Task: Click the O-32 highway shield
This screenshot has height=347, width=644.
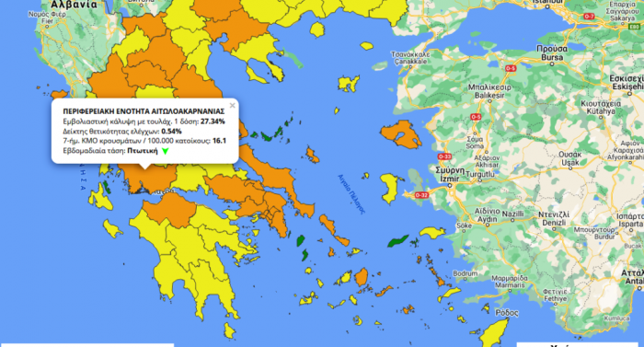Action: [x=421, y=195]
